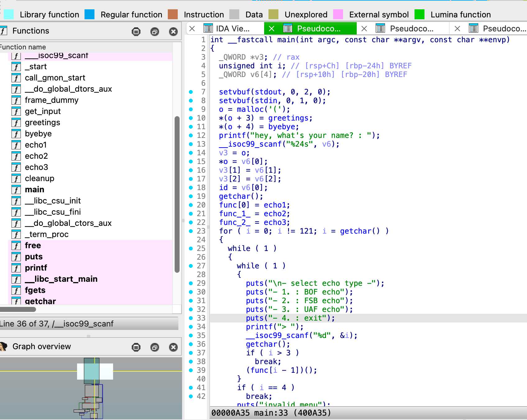Click function icon next to get_input
The image size is (527, 420).
(16, 112)
